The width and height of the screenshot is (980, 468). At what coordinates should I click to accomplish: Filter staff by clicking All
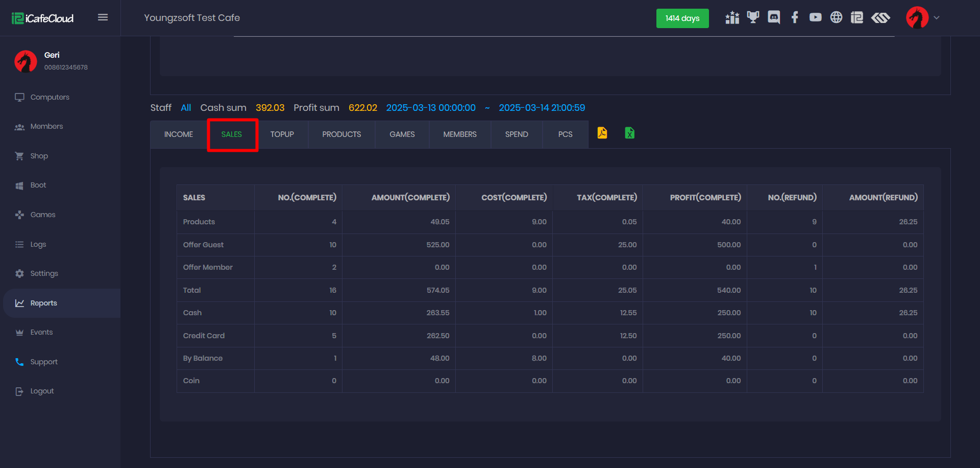(x=186, y=107)
